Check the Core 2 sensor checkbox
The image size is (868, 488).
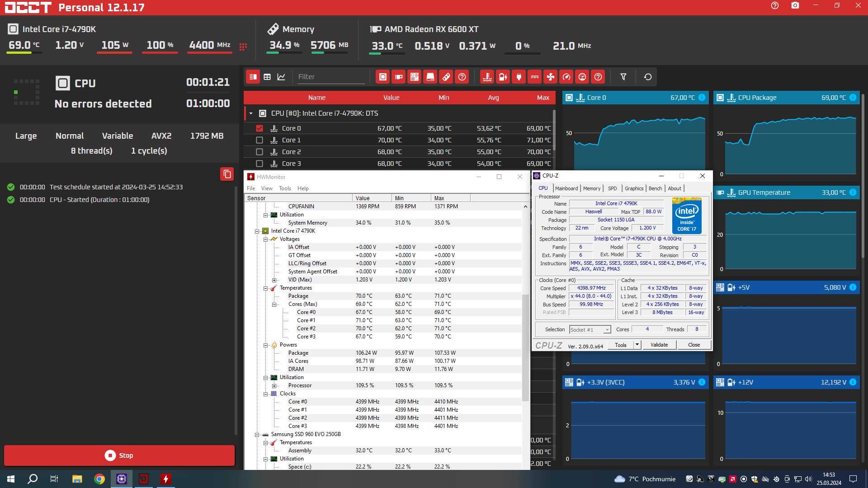pos(259,152)
